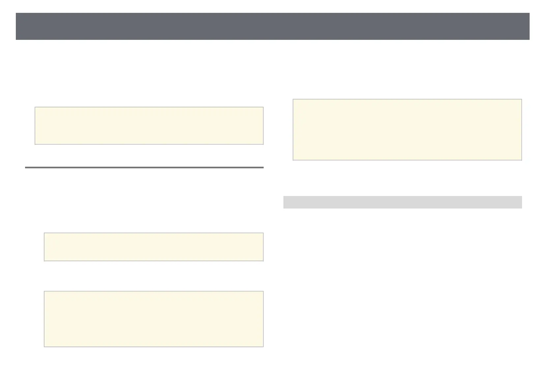This screenshot has height=392, width=555.
Task: Click the shortest cream note box
Action: pyautogui.click(x=154, y=247)
